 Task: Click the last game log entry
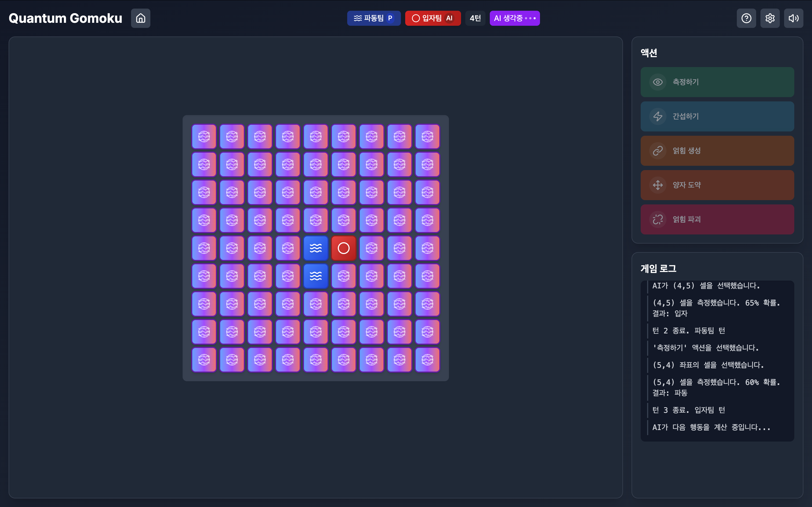click(x=711, y=427)
